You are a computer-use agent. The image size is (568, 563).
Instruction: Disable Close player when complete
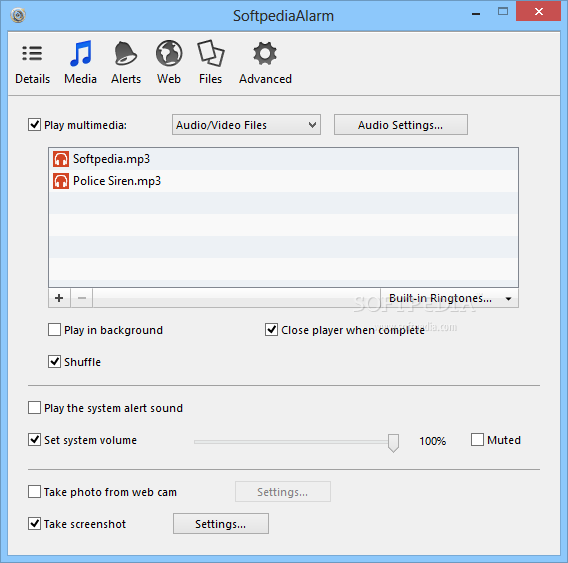click(x=271, y=330)
